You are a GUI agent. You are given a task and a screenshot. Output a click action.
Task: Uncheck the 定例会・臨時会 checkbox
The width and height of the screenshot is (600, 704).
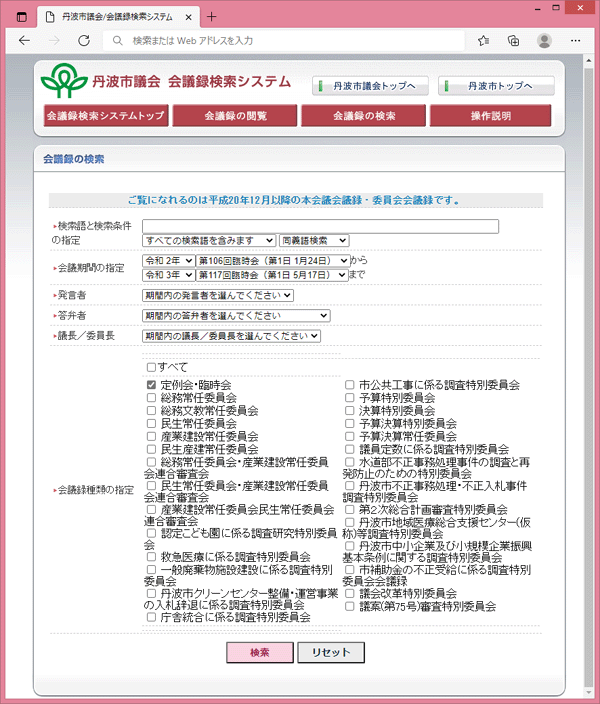pyautogui.click(x=151, y=385)
